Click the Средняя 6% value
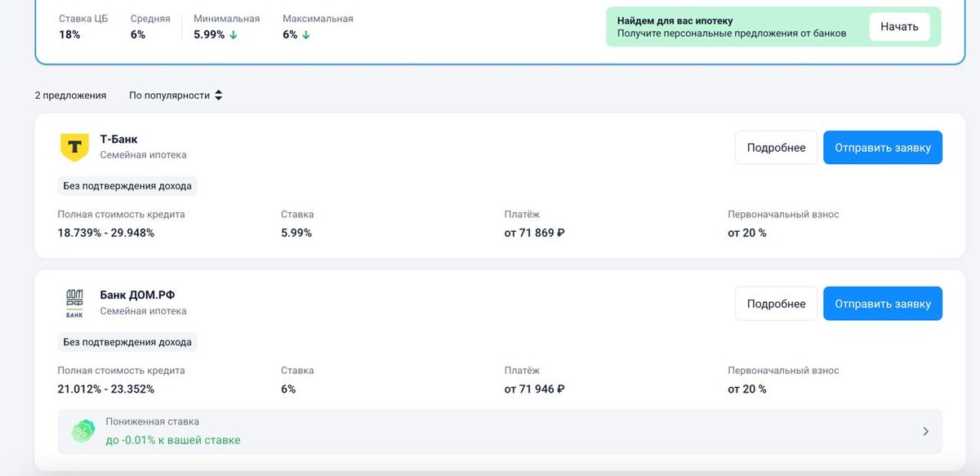Image resolution: width=980 pixels, height=476 pixels. 138,35
